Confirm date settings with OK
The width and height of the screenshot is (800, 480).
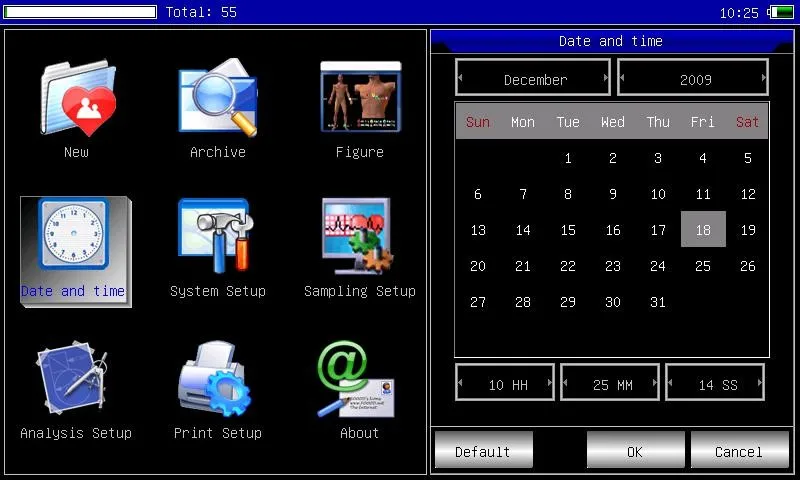coord(635,451)
